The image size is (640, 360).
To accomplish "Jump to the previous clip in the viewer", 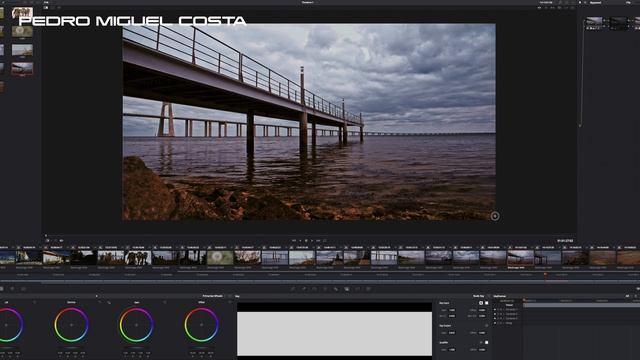I will point(294,241).
